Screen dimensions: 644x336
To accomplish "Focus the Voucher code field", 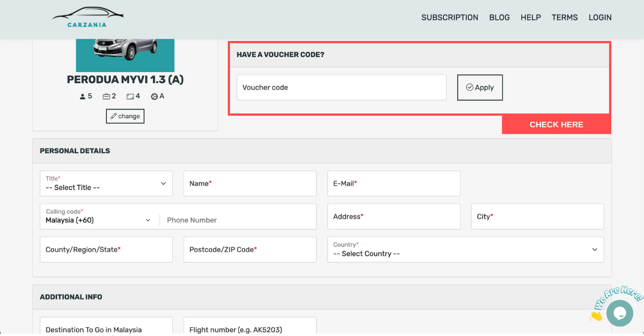I will (x=341, y=87).
